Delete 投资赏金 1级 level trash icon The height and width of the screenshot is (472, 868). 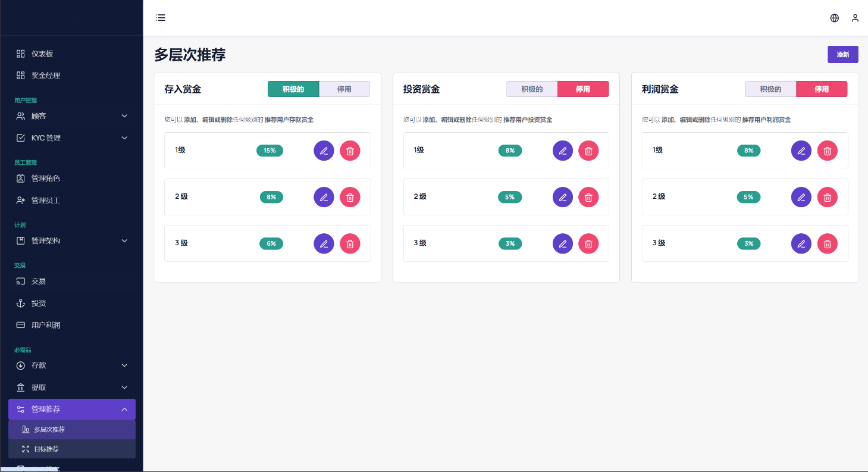tap(589, 151)
